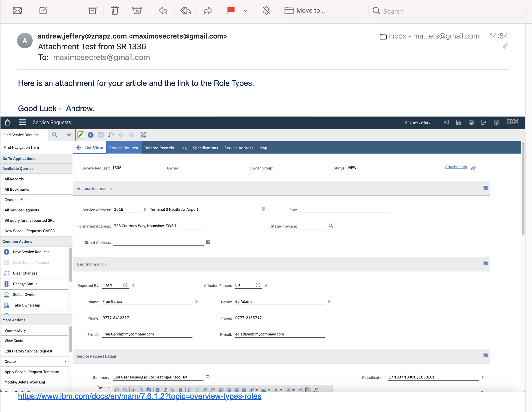Open the IBM types-roles documentation link
Image resolution: width=532 pixels, height=412 pixels.
(139, 396)
